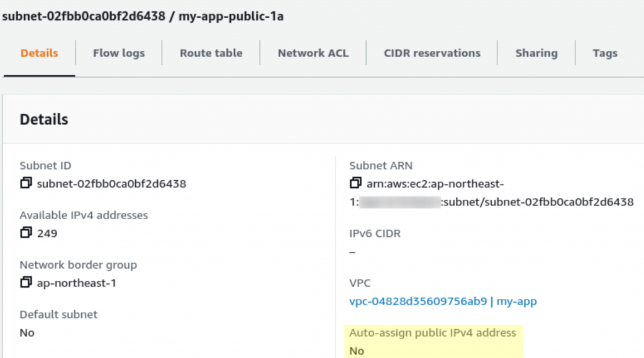This screenshot has height=358, width=644.
Task: Click the subnet-02fbb0ca0bf2d6438 ID text under Subnet ID
Action: [111, 184]
